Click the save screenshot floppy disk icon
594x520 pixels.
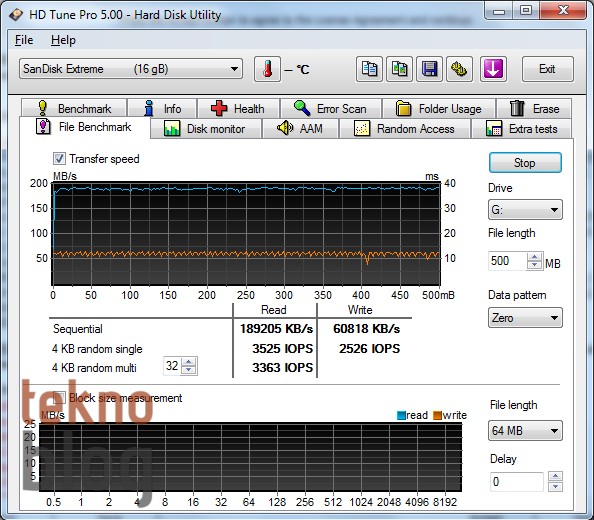[x=429, y=69]
